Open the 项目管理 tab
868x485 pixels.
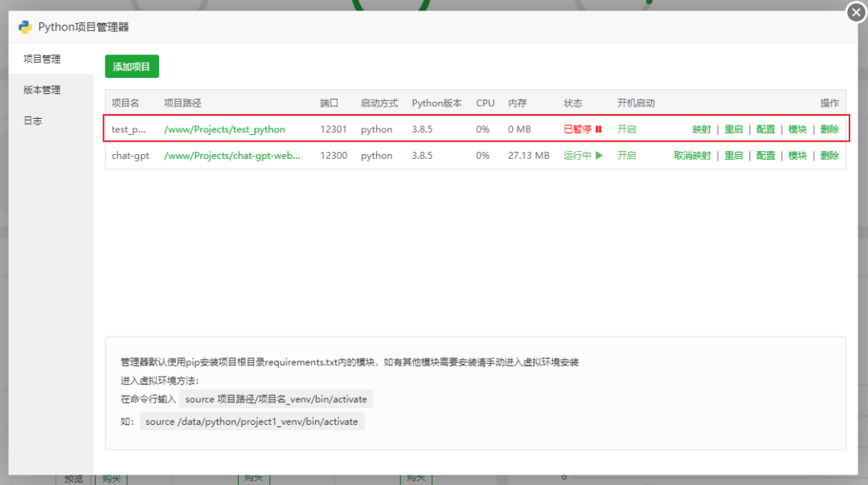42,59
